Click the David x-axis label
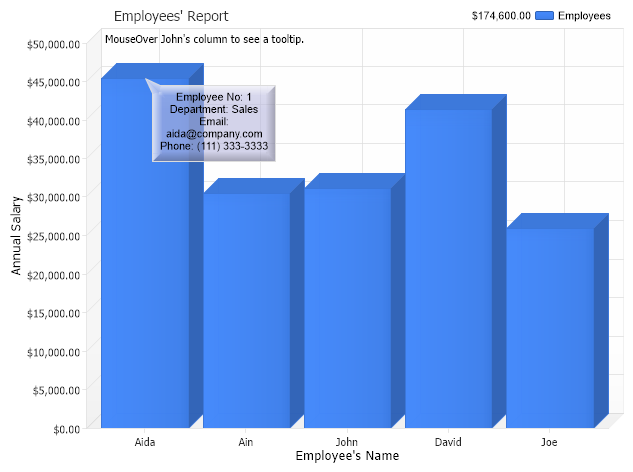This screenshot has height=472, width=633. tap(448, 440)
